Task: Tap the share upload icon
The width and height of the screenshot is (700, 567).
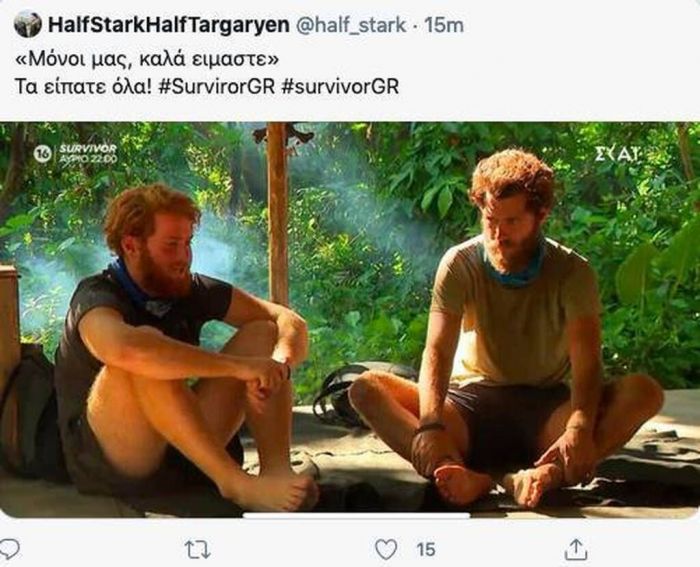Action: 576,549
